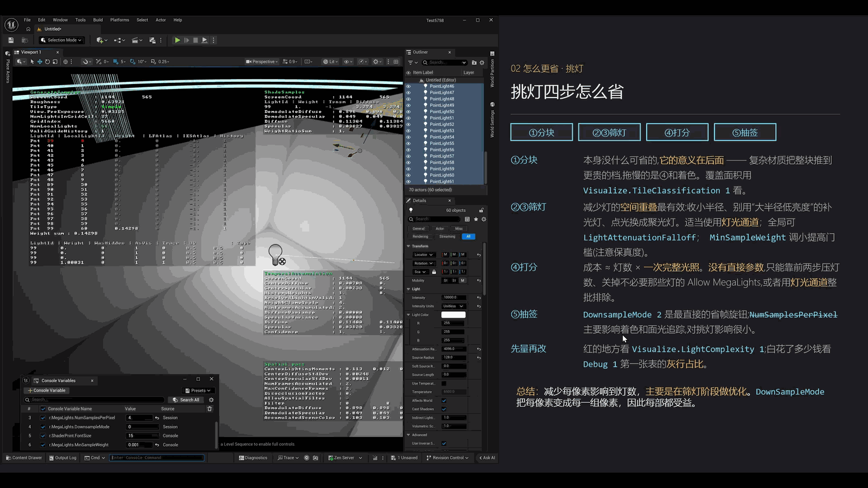Lock the Details panel selection

point(481,210)
